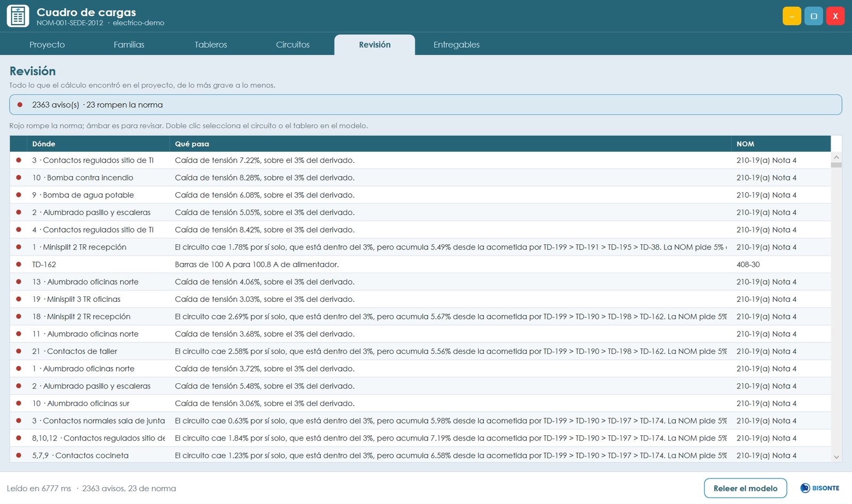The image size is (852, 504).
Task: Click the table scrollbar thumb
Action: tap(836, 165)
